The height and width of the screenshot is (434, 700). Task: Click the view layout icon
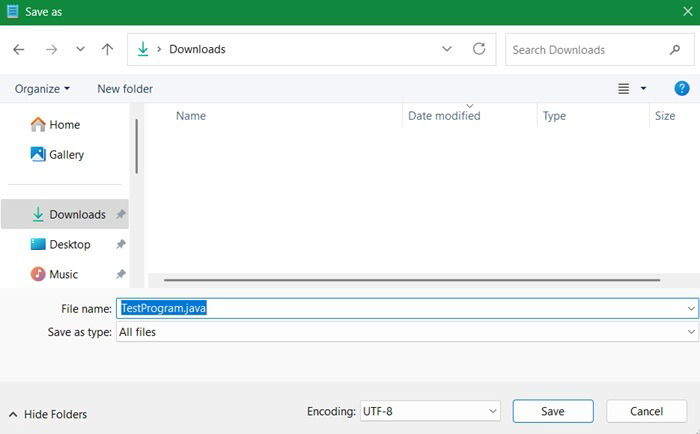tap(624, 88)
